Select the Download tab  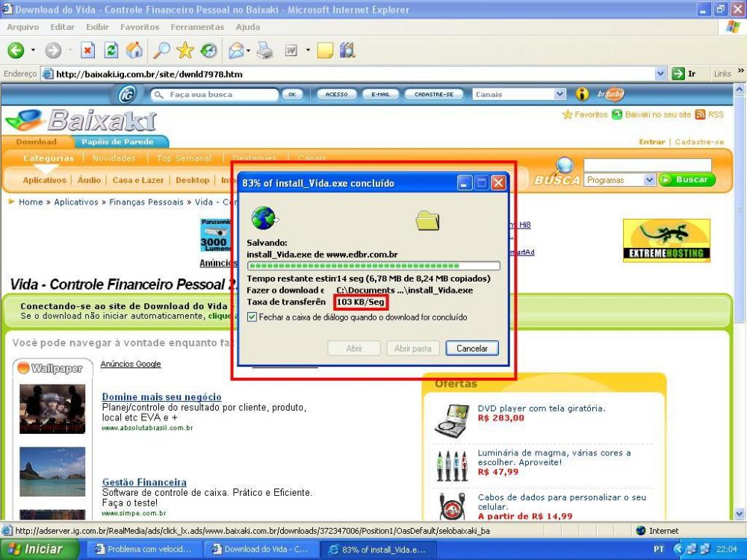point(36,142)
